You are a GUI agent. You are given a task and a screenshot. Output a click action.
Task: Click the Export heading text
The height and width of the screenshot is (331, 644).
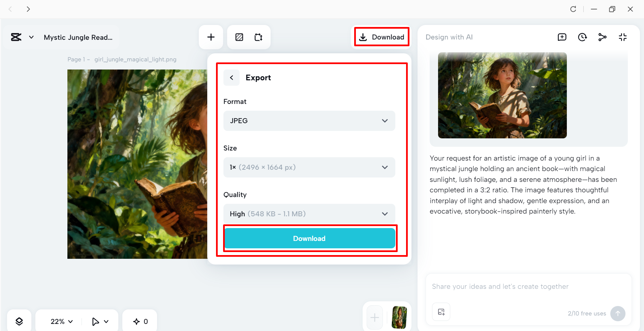tap(258, 78)
